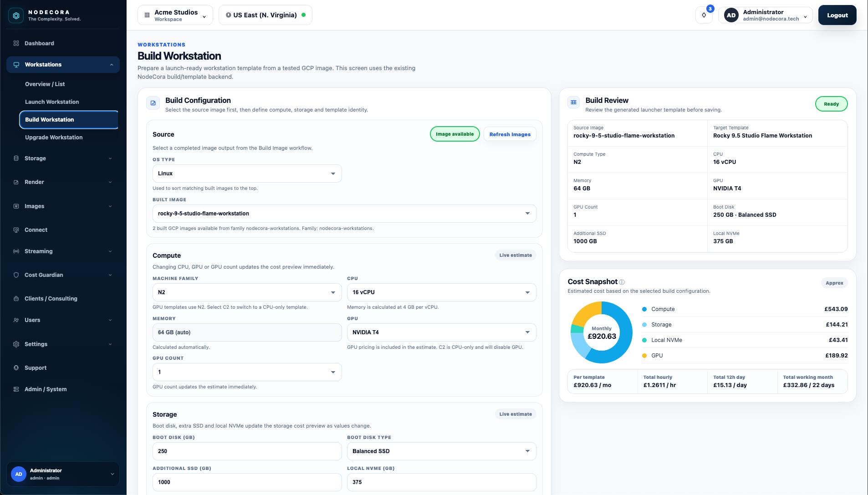The width and height of the screenshot is (868, 495).
Task: Click the AD avatar in the sidebar footer
Action: [x=19, y=474]
